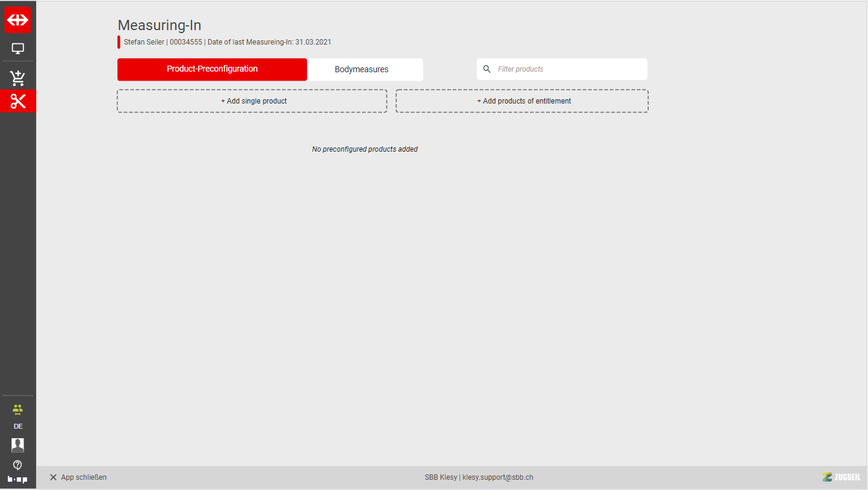Select the scissors Measuring-In icon
This screenshot has width=868, height=490.
point(18,101)
